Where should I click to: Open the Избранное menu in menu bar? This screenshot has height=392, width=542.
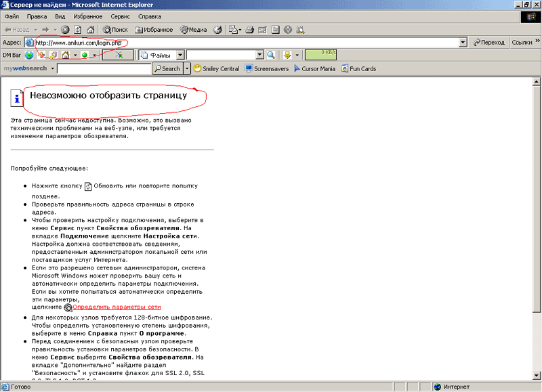click(88, 16)
